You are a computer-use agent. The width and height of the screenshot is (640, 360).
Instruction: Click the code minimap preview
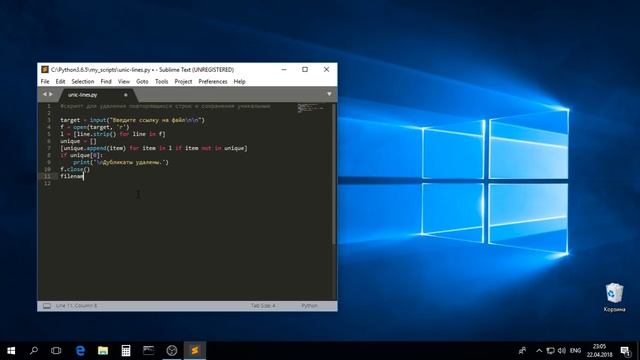point(312,108)
